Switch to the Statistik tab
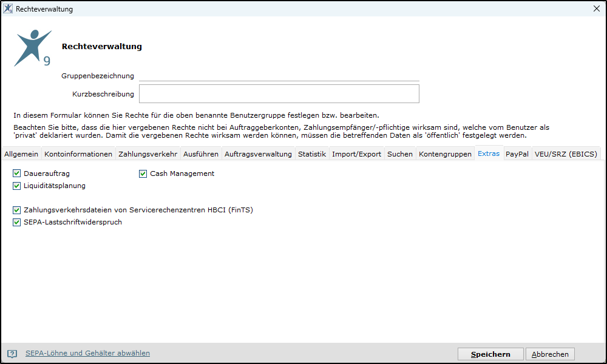Screen dimensions: 607x364 (312, 154)
